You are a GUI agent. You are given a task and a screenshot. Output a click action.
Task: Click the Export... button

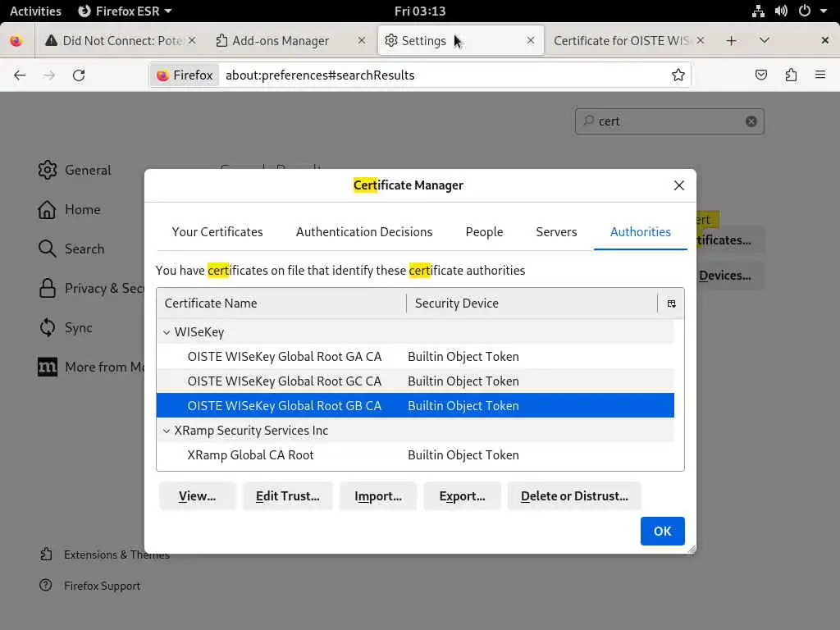point(463,496)
